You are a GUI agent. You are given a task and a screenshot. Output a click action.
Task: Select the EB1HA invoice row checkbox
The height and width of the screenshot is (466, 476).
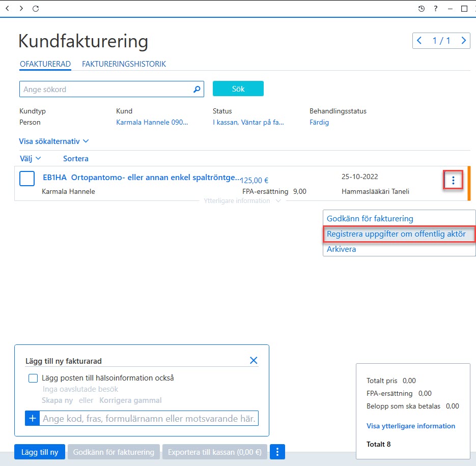click(27, 179)
